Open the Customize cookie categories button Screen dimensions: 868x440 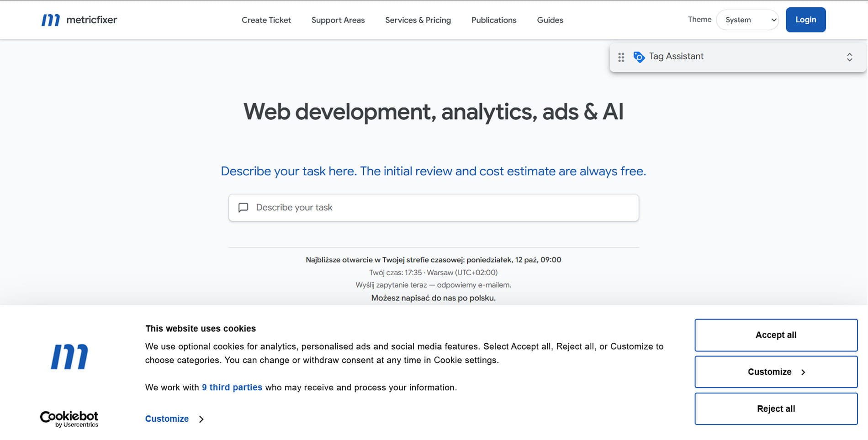pyautogui.click(x=776, y=372)
